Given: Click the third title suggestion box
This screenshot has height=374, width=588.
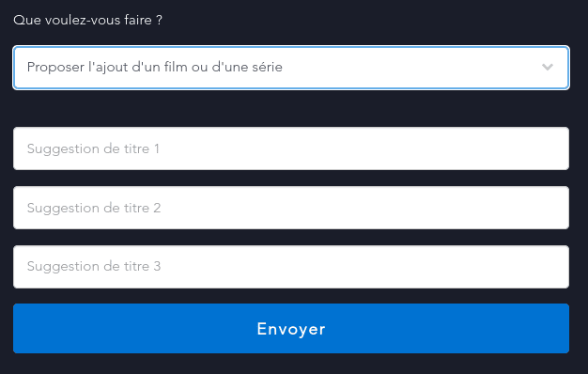Looking at the screenshot, I should (291, 267).
